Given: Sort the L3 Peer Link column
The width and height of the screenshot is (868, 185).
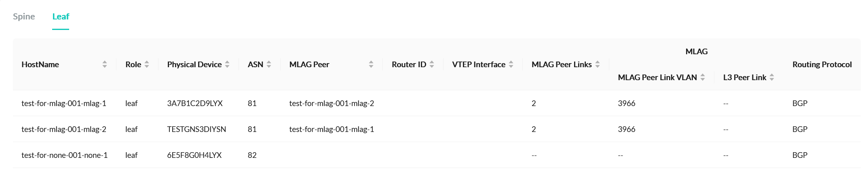Looking at the screenshot, I should coord(772,77).
